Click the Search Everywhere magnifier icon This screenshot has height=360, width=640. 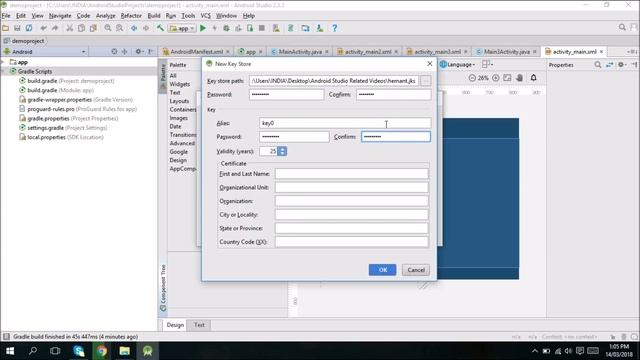622,27
